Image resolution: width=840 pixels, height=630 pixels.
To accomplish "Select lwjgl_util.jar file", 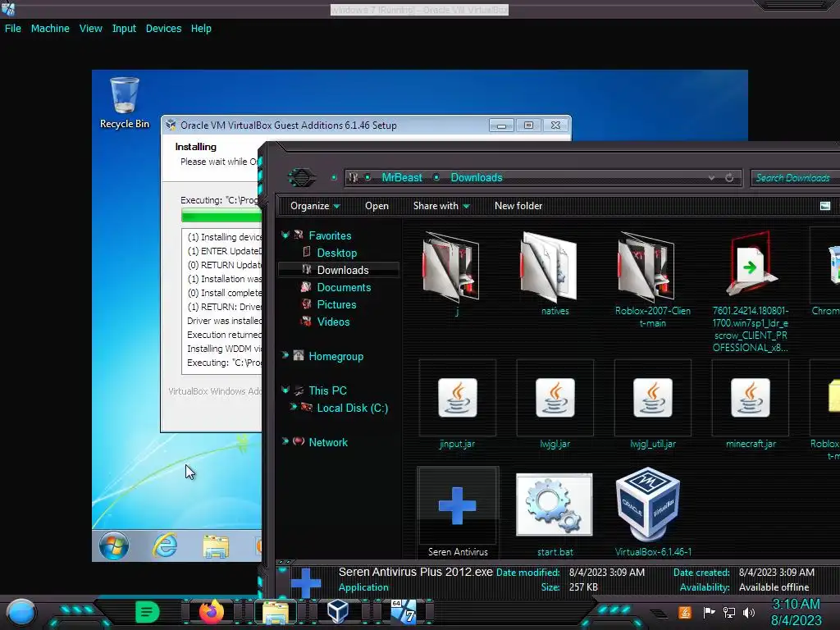I will 652,405.
